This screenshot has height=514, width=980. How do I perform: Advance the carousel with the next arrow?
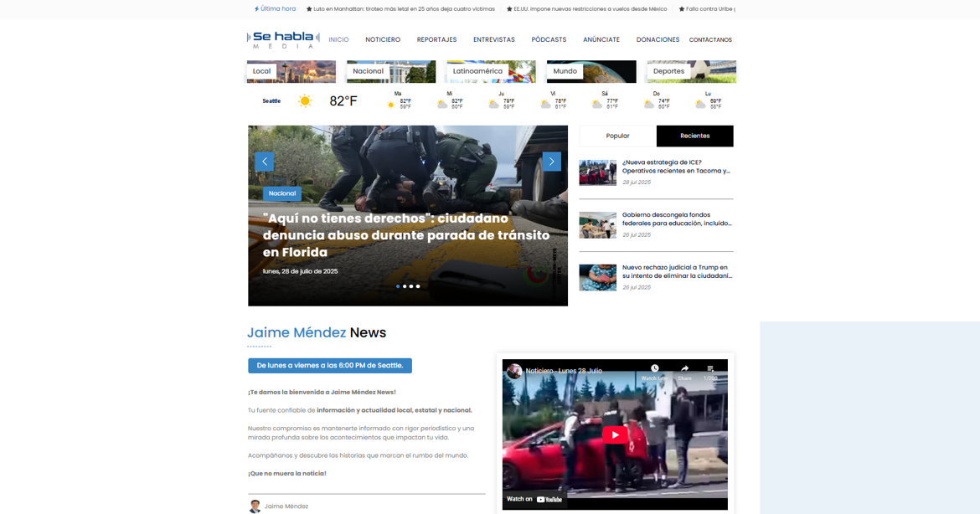pos(551,161)
